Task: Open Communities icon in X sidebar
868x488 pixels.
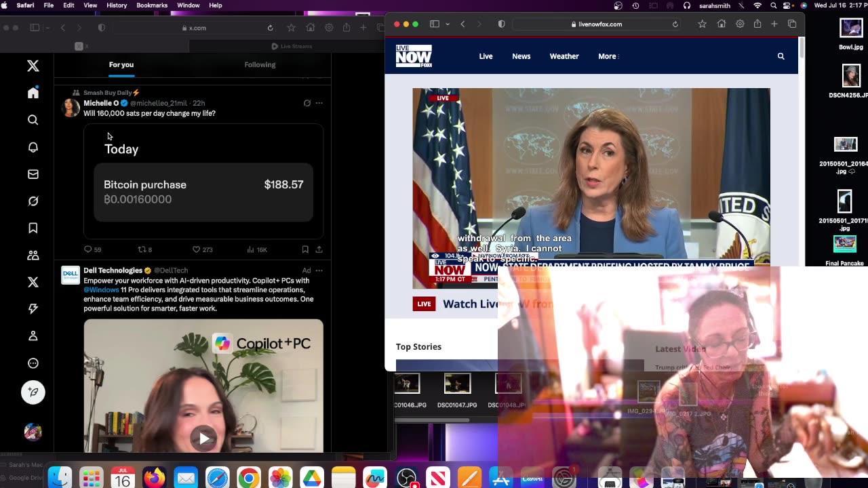Action: 33,256
